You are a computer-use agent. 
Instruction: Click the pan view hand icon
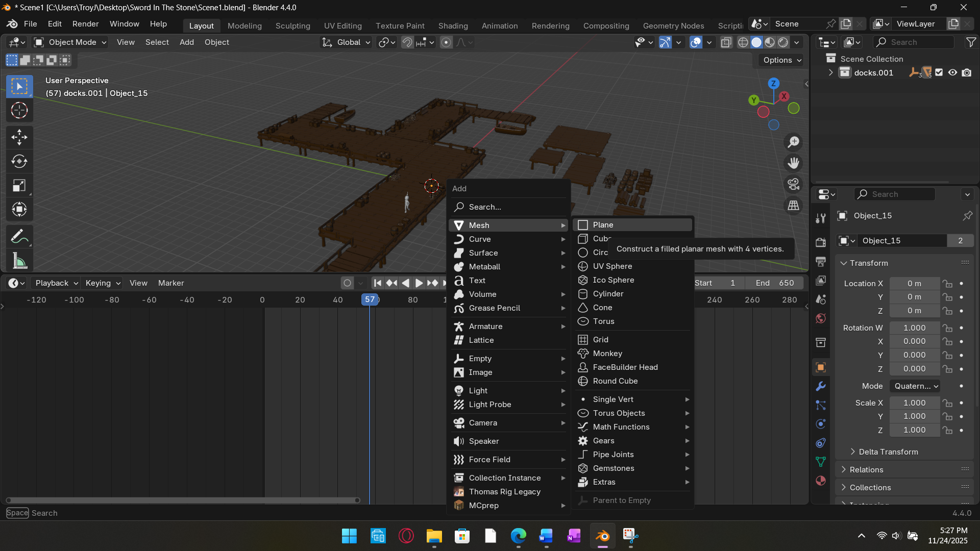tap(793, 163)
